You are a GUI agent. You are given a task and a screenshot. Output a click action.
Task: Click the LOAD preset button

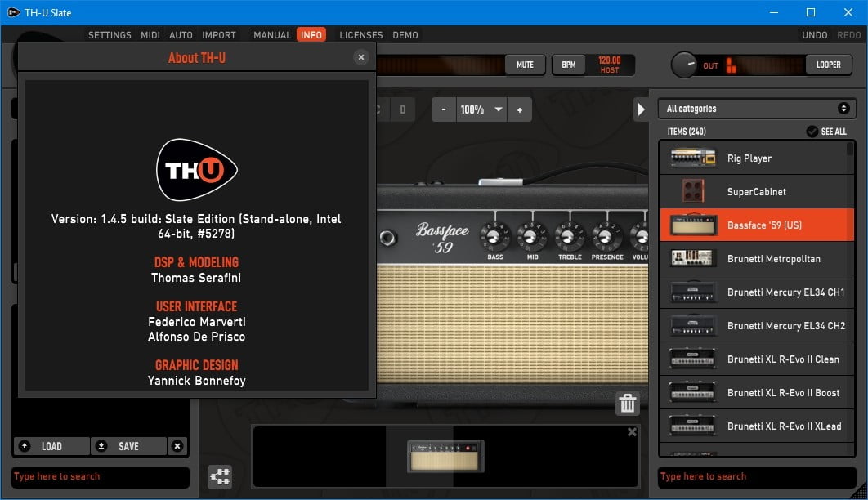[51, 446]
